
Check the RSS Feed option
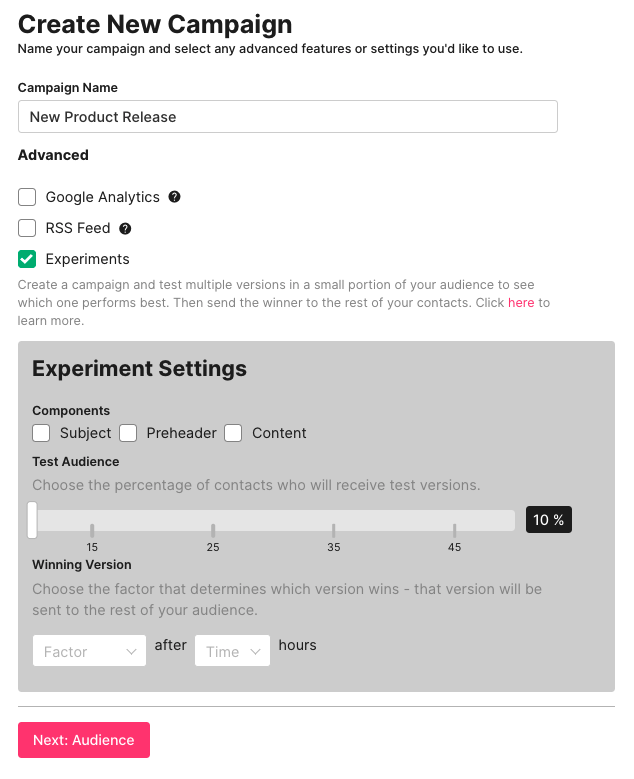27,228
